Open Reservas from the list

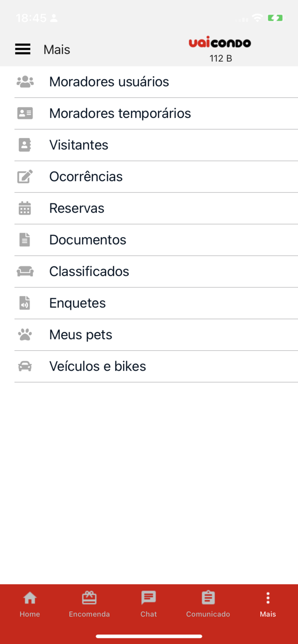pos(77,208)
